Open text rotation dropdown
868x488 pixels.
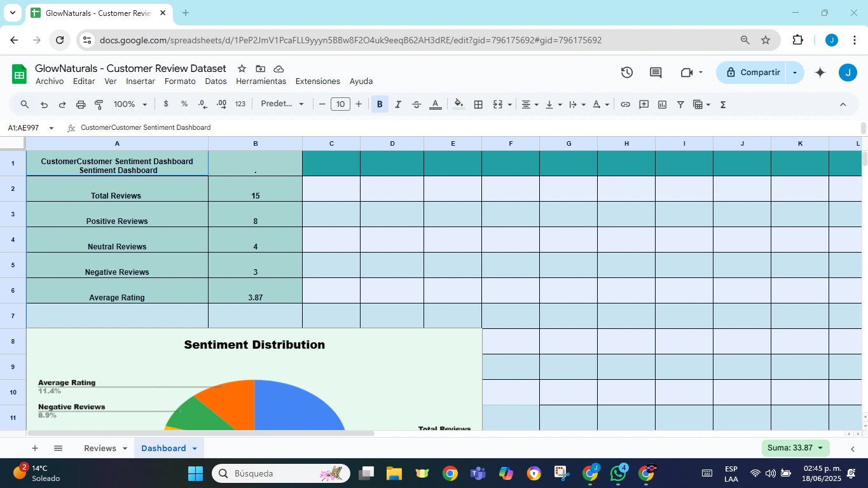pyautogui.click(x=601, y=104)
